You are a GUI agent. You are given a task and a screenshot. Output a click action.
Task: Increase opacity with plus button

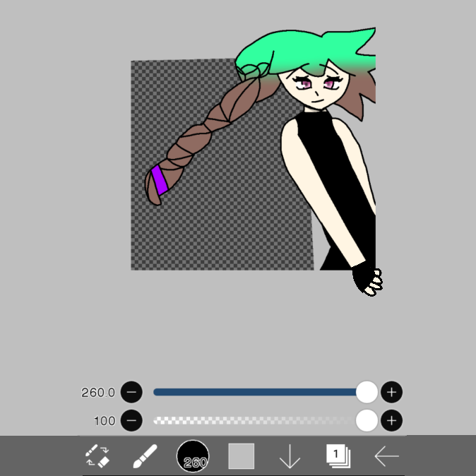[392, 420]
